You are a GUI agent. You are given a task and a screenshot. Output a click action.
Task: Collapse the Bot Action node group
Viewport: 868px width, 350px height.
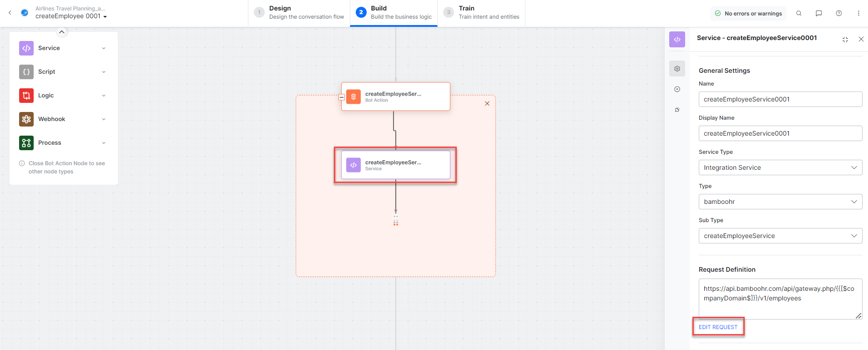tap(342, 97)
